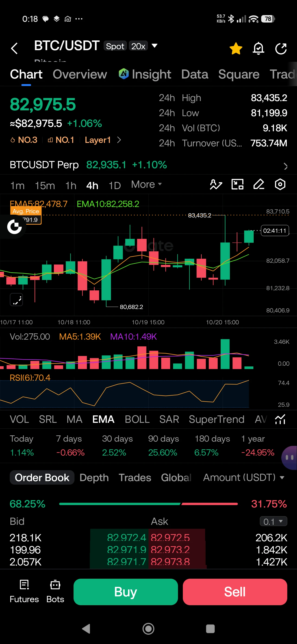This screenshot has height=644, width=297.
Task: Tap the chart layout picture icon
Action: point(238,184)
